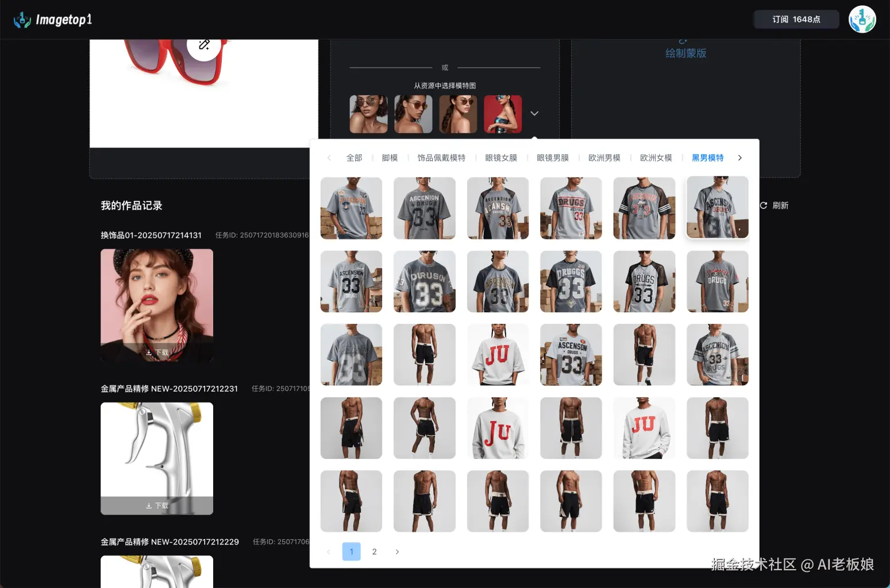Switch to the 饰品佩戴模特 tab
The width and height of the screenshot is (890, 588).
click(441, 158)
